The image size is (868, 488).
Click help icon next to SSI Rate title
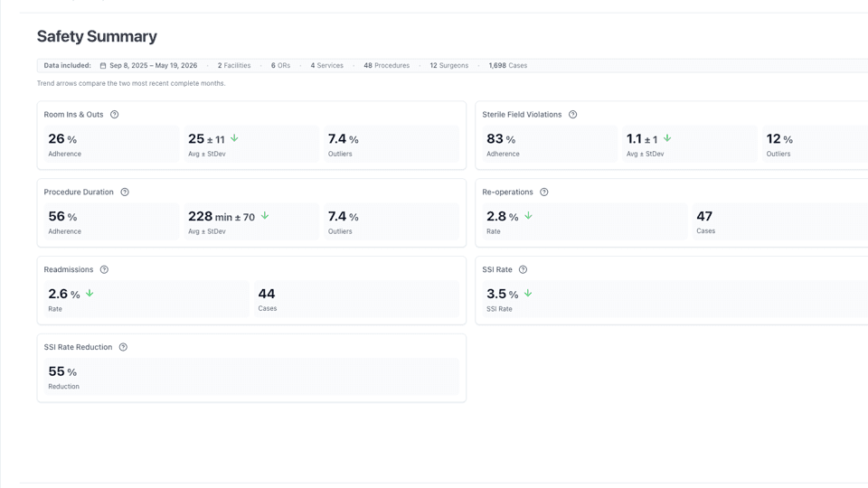(x=524, y=269)
